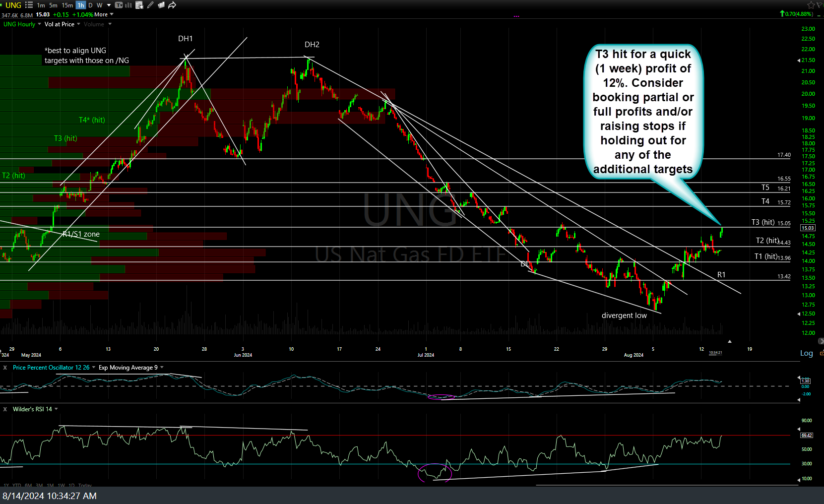The image size is (824, 504).
Task: Click the chart type 'T' icon
Action: [119, 5]
